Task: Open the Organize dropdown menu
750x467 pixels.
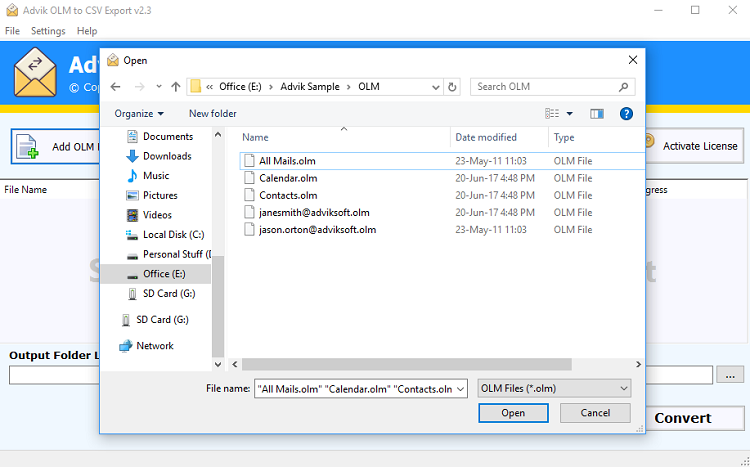Action: point(139,113)
